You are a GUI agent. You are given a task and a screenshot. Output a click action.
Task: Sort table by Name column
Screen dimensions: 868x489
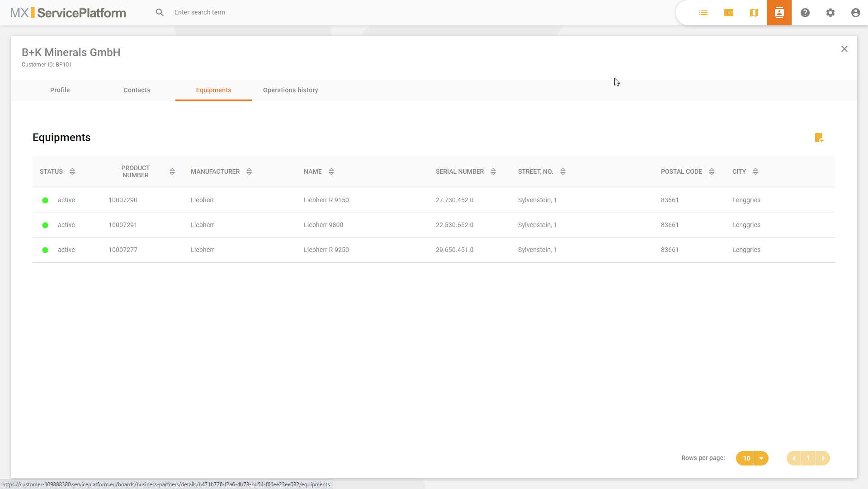point(331,171)
